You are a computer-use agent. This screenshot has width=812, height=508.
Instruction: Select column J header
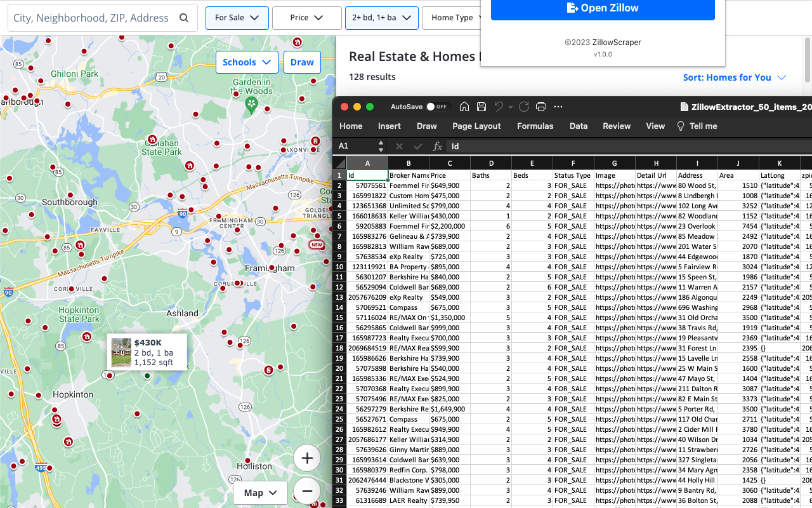click(738, 163)
